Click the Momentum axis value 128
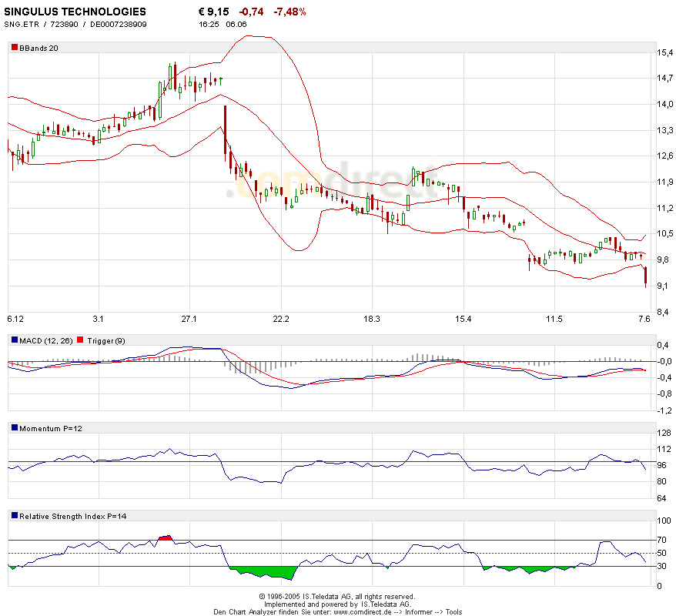 [664, 433]
